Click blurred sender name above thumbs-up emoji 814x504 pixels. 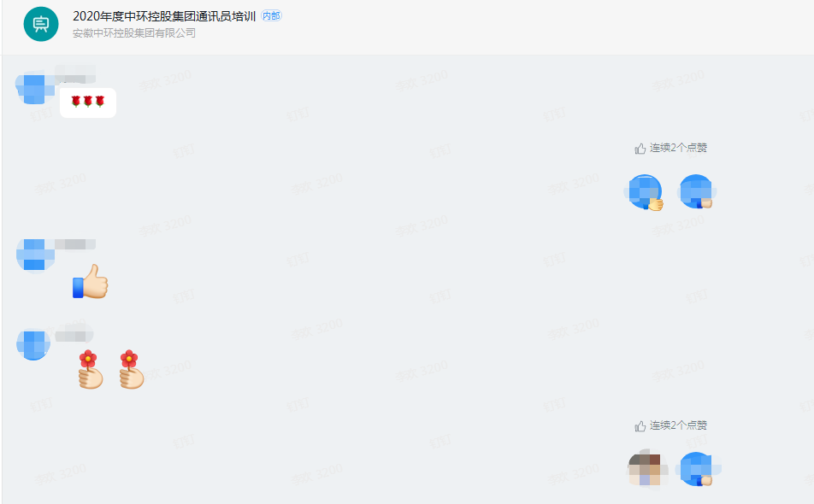point(74,244)
